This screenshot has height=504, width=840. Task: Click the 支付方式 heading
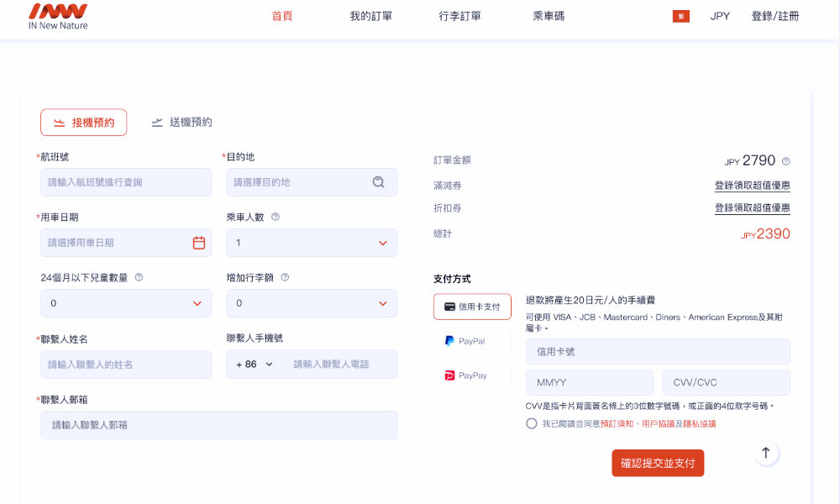click(452, 279)
